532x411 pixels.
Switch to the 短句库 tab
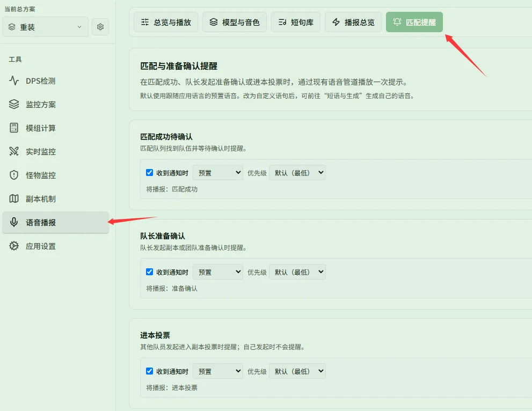coord(295,22)
